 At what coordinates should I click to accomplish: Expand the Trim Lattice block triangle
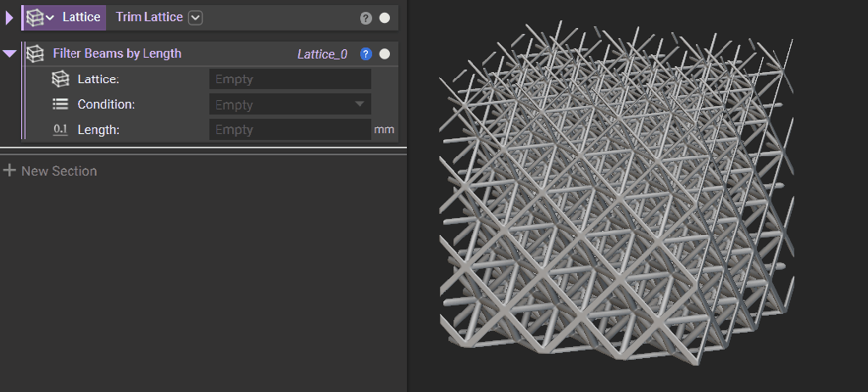tap(8, 18)
